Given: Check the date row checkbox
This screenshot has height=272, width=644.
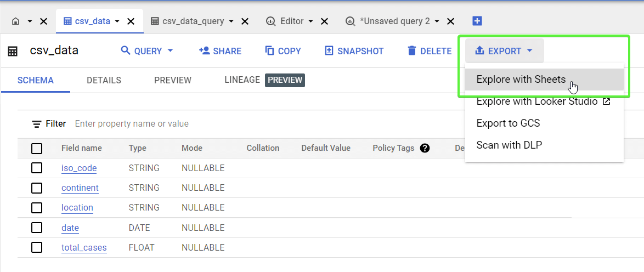Looking at the screenshot, I should click(37, 228).
